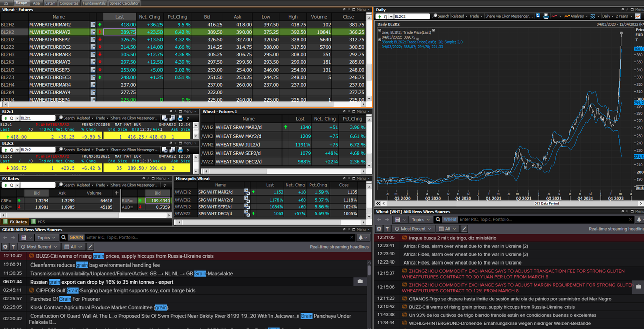
Task: Sort by Volume header in Wheat - Futures
Action: (318, 17)
